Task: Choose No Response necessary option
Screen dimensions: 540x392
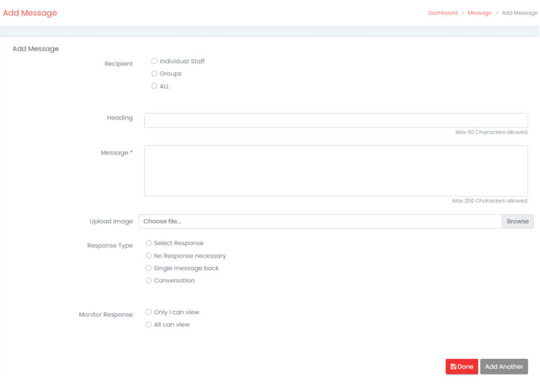Action: [x=149, y=256]
